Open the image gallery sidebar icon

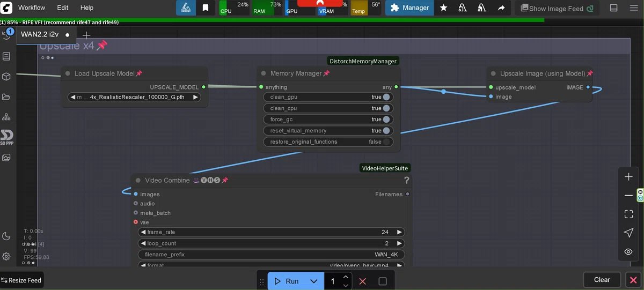(6, 158)
